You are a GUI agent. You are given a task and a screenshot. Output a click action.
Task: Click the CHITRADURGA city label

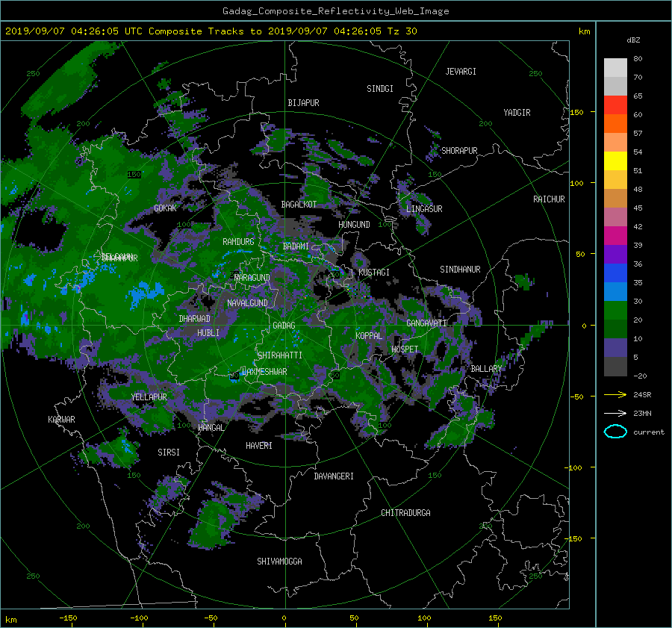[405, 513]
